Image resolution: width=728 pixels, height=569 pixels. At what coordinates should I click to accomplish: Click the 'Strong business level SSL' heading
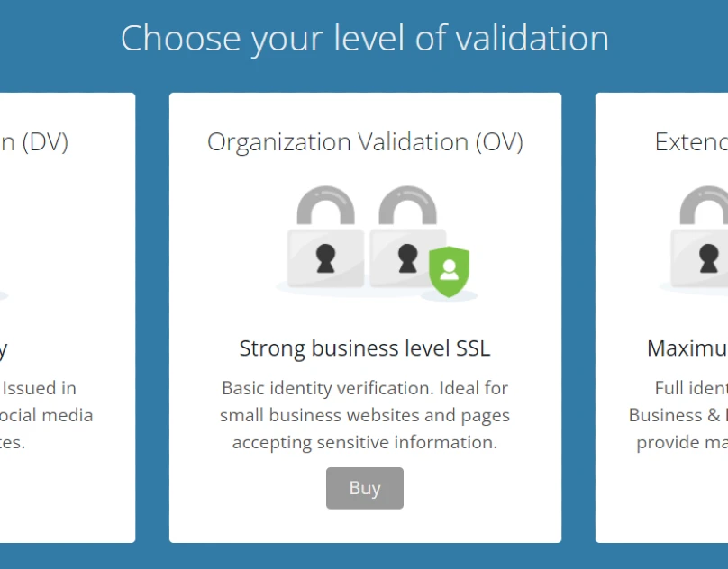tap(365, 348)
